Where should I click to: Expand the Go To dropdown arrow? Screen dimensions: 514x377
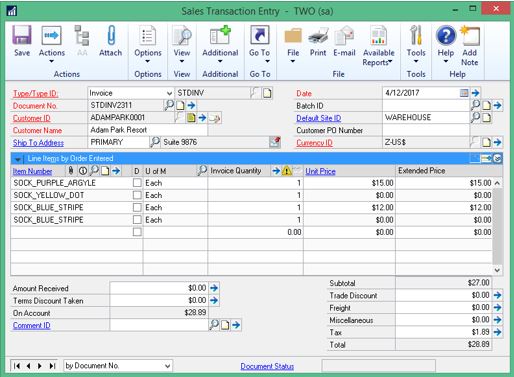coord(267,61)
